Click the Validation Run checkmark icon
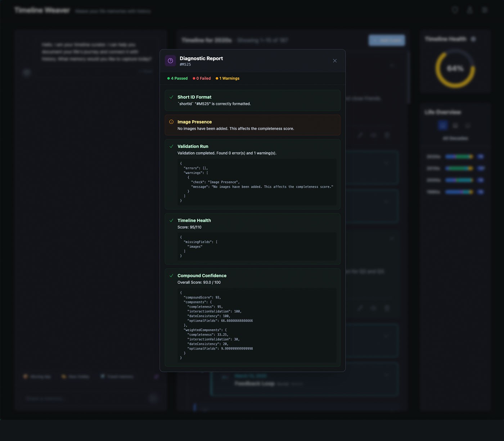504x441 pixels. 171,146
